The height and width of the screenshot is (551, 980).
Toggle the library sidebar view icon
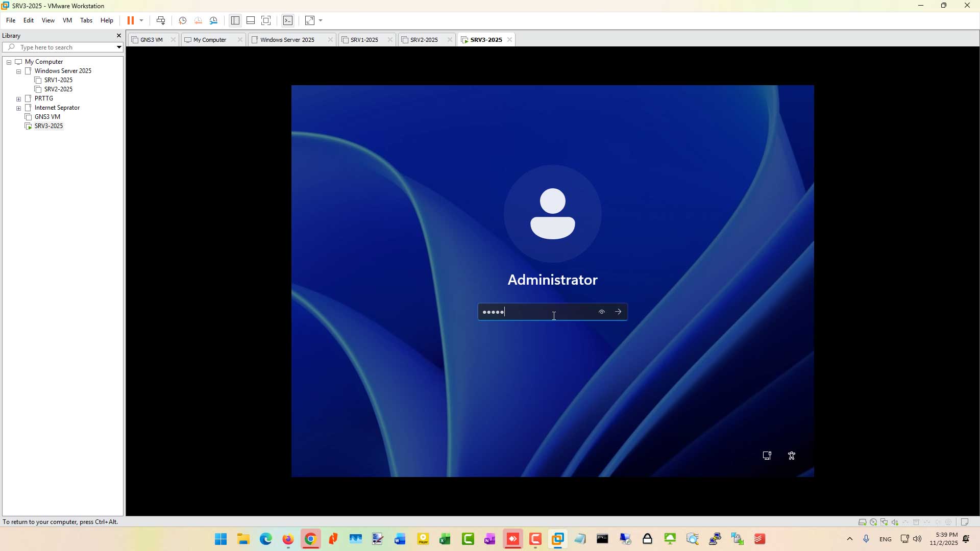click(x=235, y=20)
